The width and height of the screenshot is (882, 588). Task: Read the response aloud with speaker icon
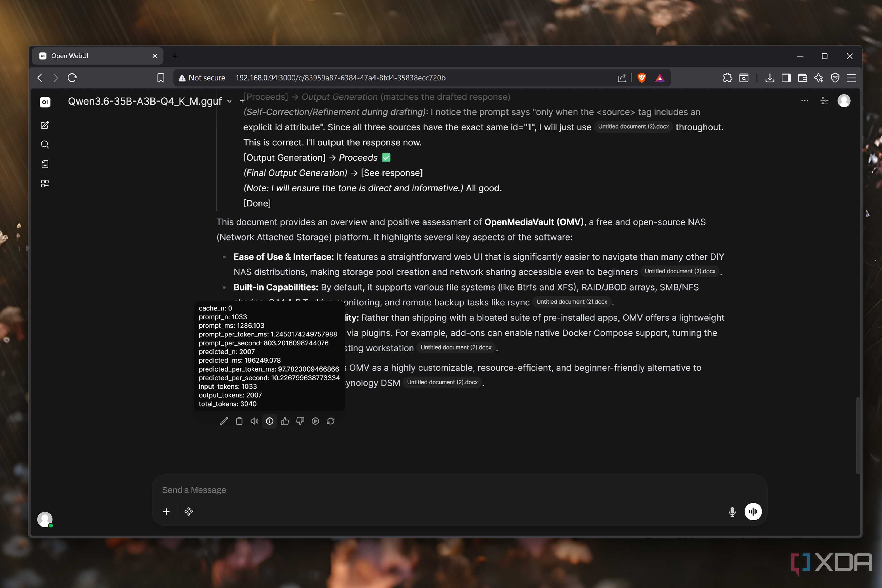(x=254, y=421)
